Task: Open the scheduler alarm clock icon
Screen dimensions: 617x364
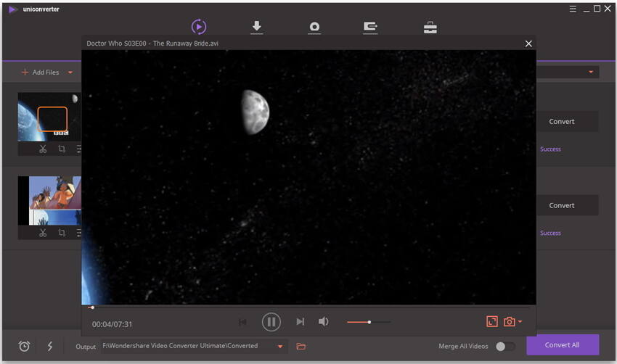Action: pyautogui.click(x=24, y=346)
